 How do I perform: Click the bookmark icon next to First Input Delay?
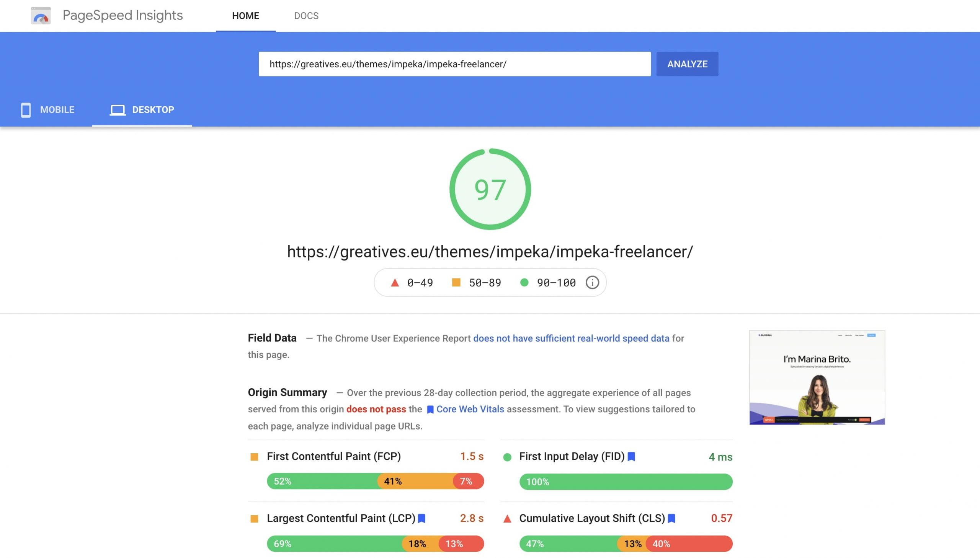631,456
